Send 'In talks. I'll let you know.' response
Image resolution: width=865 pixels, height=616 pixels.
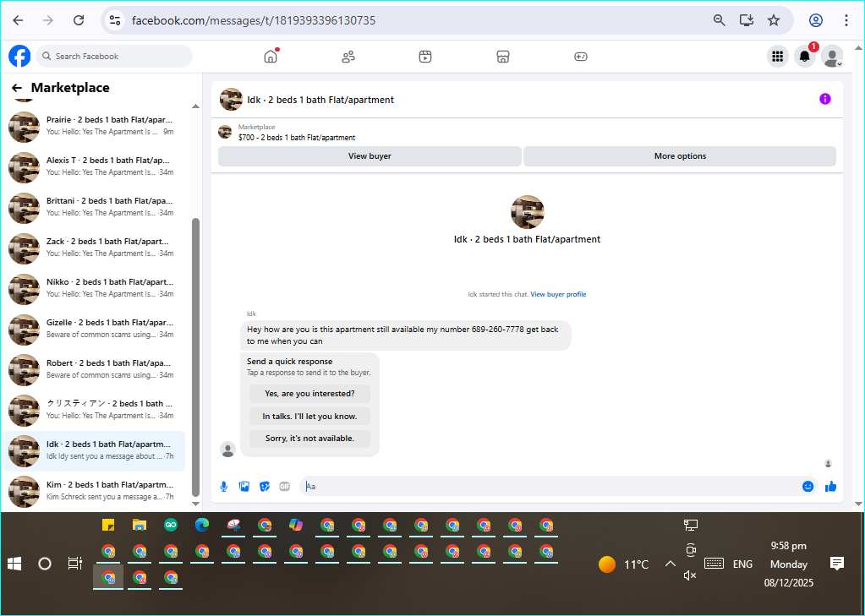click(x=309, y=417)
